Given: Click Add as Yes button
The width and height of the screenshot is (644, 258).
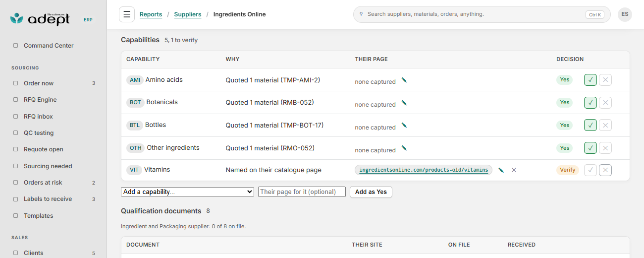Looking at the screenshot, I should pos(371,192).
